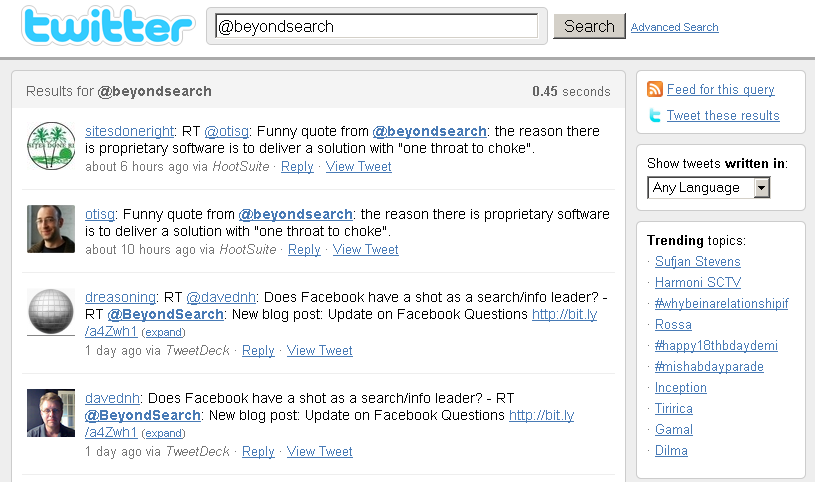Open davednh's profile photo
Image resolution: width=815 pixels, height=482 pixels.
coord(51,413)
